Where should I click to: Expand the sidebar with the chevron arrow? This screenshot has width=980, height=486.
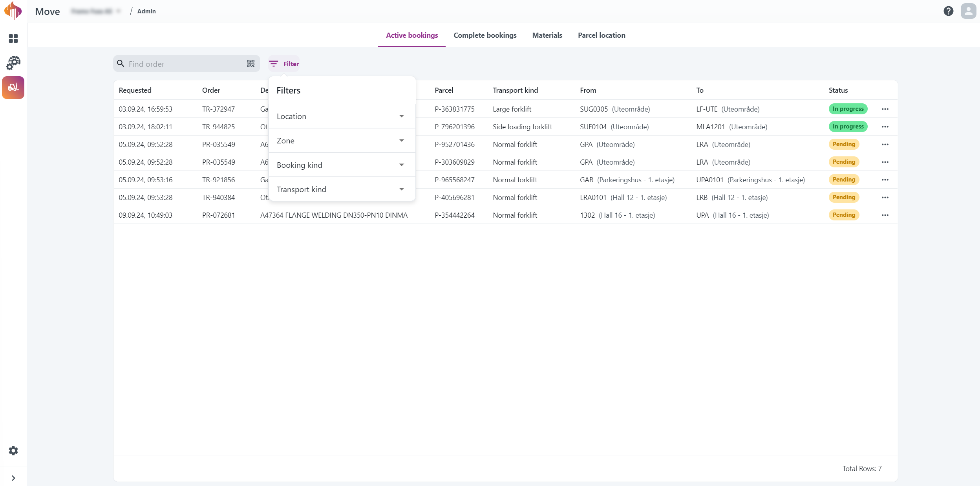(x=13, y=478)
